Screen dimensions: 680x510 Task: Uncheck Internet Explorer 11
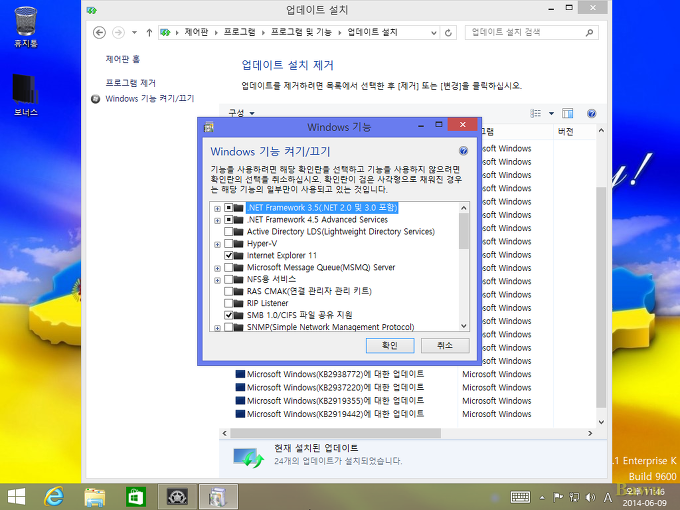point(229,255)
